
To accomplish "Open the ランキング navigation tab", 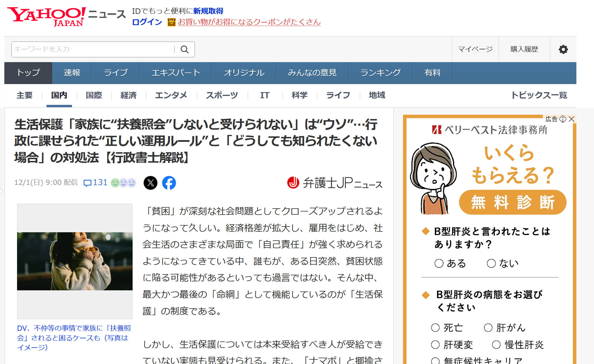I will (380, 73).
